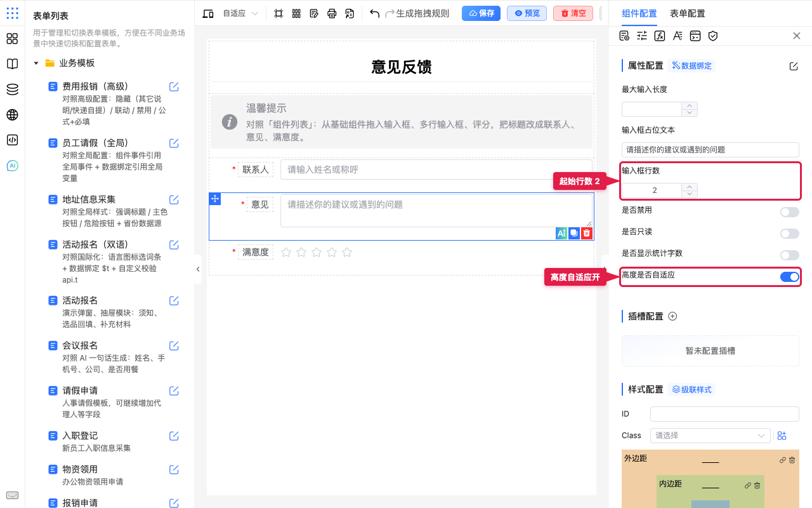Click the globe icon in left sidebar

pyautogui.click(x=12, y=115)
